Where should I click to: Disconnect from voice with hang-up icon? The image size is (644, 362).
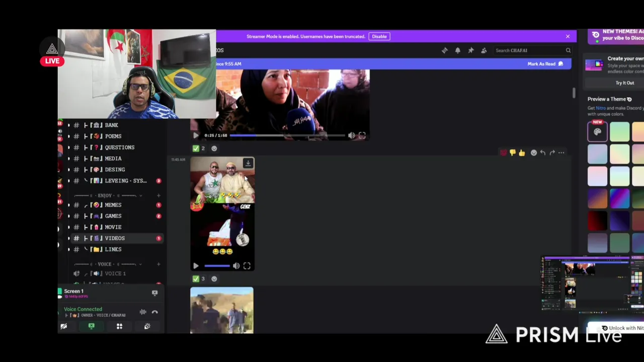(154, 312)
